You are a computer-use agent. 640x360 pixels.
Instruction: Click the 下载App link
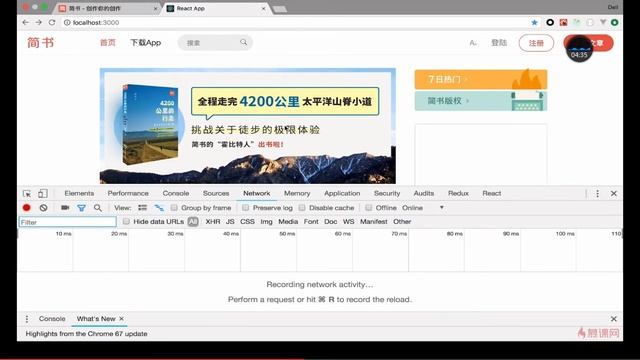[146, 42]
